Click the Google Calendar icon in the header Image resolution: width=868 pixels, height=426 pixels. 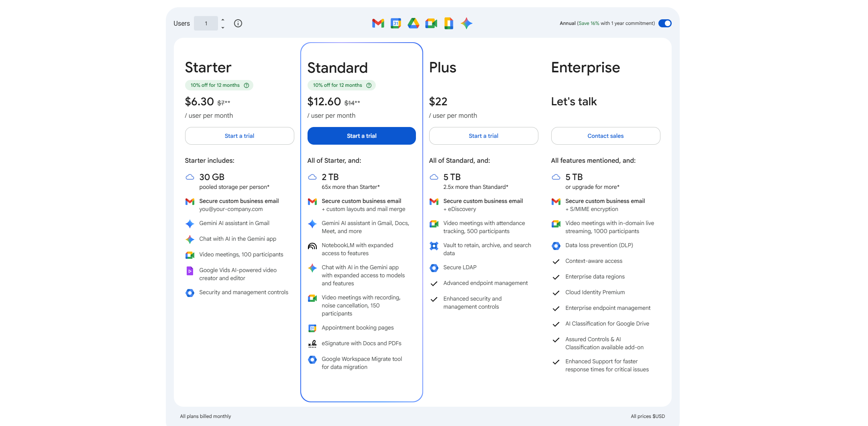pos(396,23)
